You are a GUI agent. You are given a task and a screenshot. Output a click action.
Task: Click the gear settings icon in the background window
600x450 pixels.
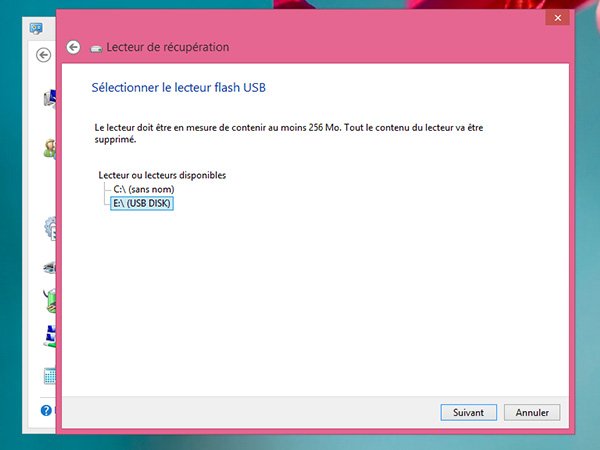coord(51,228)
